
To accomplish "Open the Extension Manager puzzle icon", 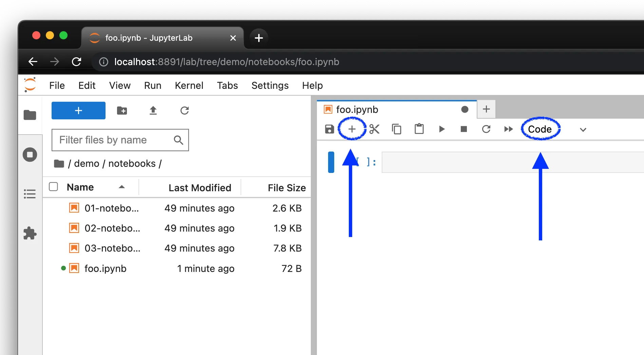I will point(30,233).
